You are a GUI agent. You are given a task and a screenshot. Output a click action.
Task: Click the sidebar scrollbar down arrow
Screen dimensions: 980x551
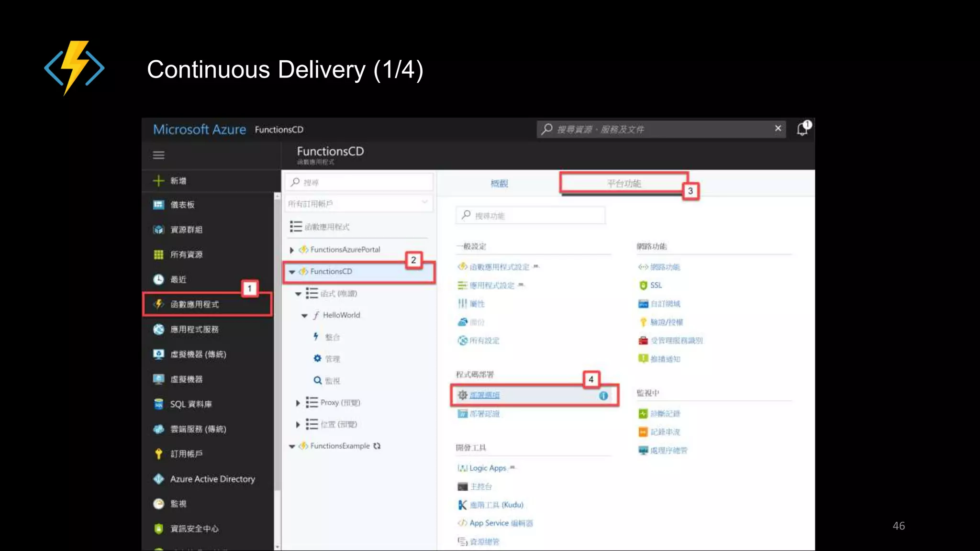tap(277, 547)
